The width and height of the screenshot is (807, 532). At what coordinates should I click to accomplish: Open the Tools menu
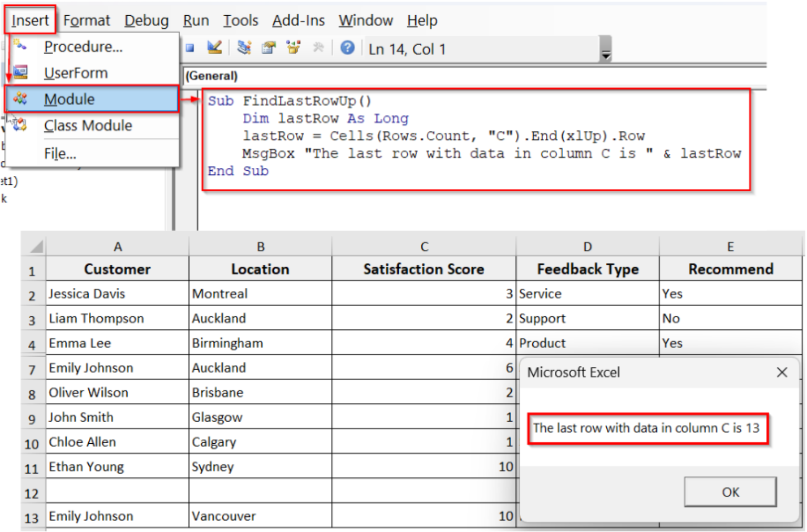pyautogui.click(x=240, y=20)
